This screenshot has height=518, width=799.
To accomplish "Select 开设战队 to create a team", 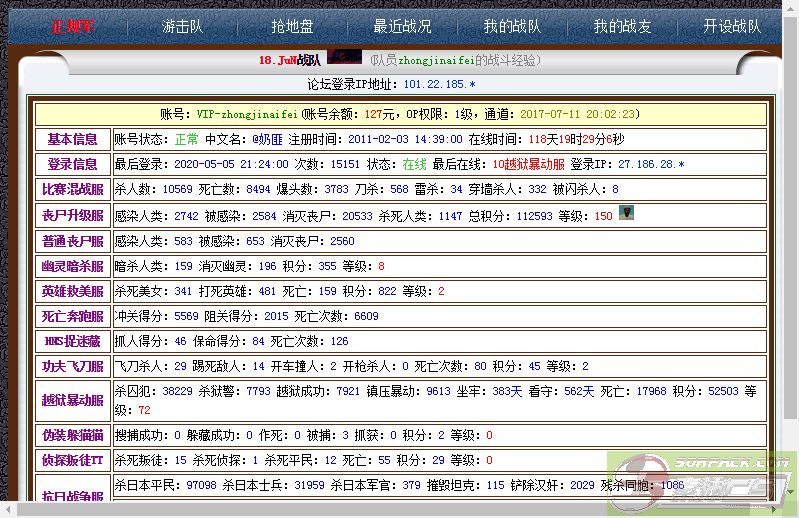I will point(731,27).
